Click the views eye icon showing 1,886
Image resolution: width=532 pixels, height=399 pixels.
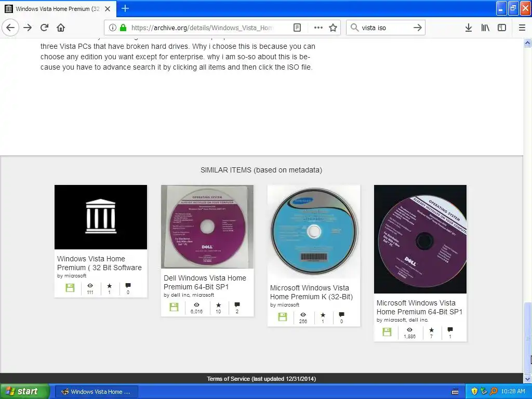click(x=409, y=330)
